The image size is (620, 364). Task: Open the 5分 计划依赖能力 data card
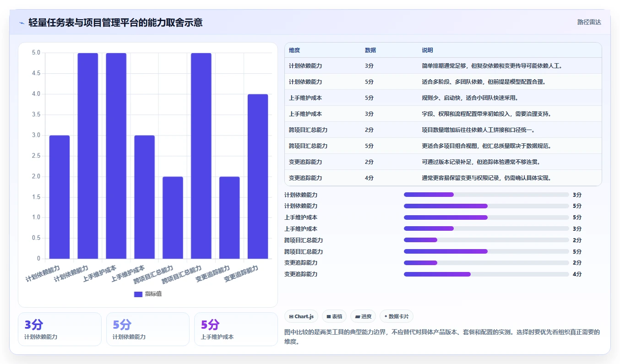pos(148,329)
